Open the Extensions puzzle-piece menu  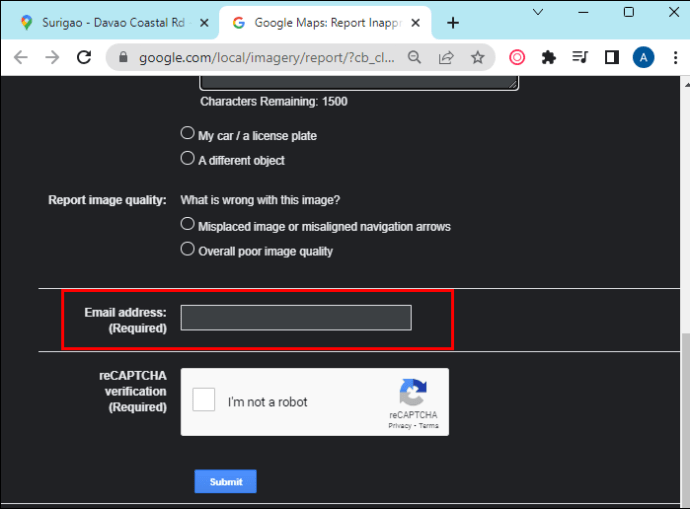(549, 57)
